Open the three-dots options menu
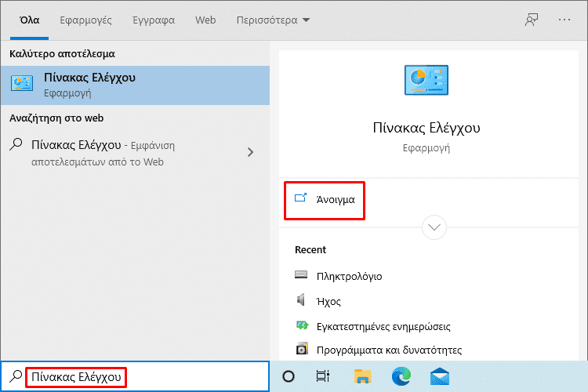 pos(564,20)
